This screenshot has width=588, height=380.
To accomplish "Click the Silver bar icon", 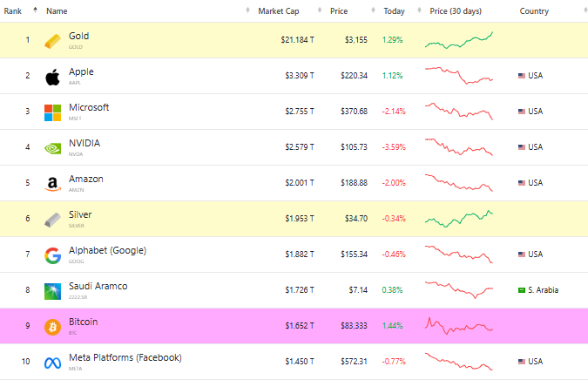I will pos(52,220).
